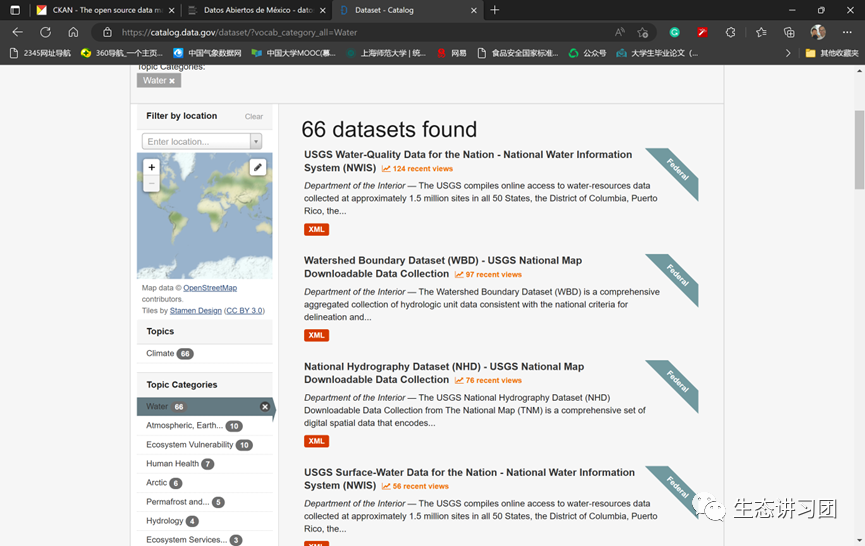Open the 上海师范大学 bookmark

click(386, 53)
